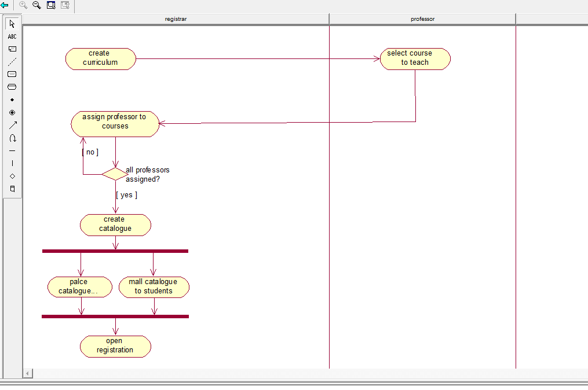588x390 pixels.
Task: Select the vertical synchronization bar tool
Action: pos(12,163)
